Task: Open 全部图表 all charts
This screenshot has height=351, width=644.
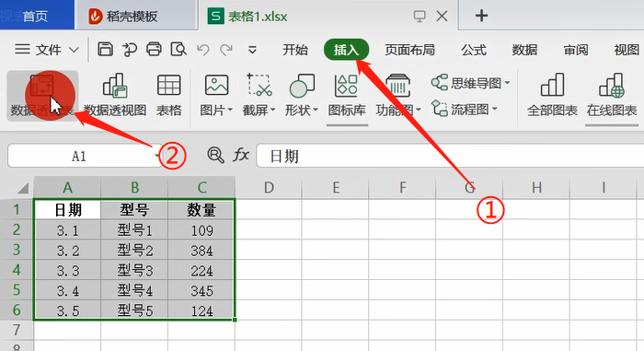Action: click(552, 96)
